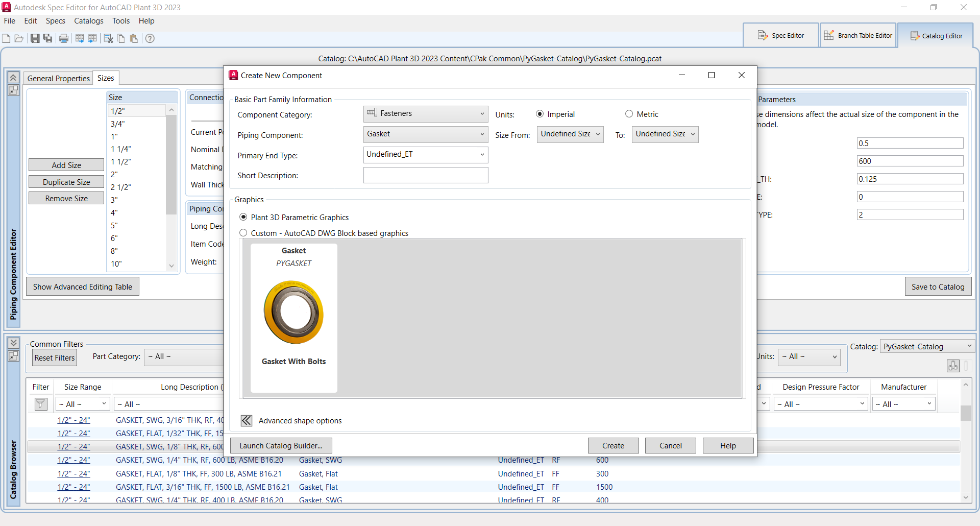Click the dialog's Help button
The width and height of the screenshot is (980, 526).
(x=728, y=445)
